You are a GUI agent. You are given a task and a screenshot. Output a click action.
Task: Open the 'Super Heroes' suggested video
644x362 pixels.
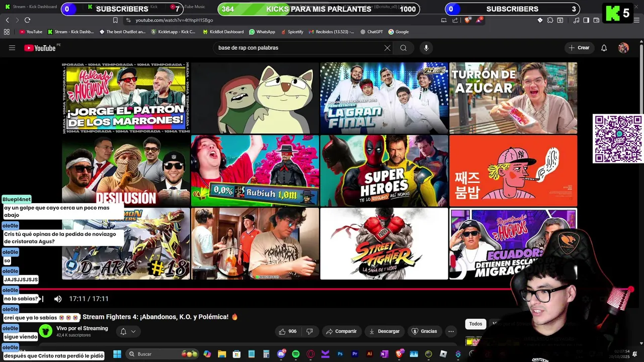click(384, 170)
